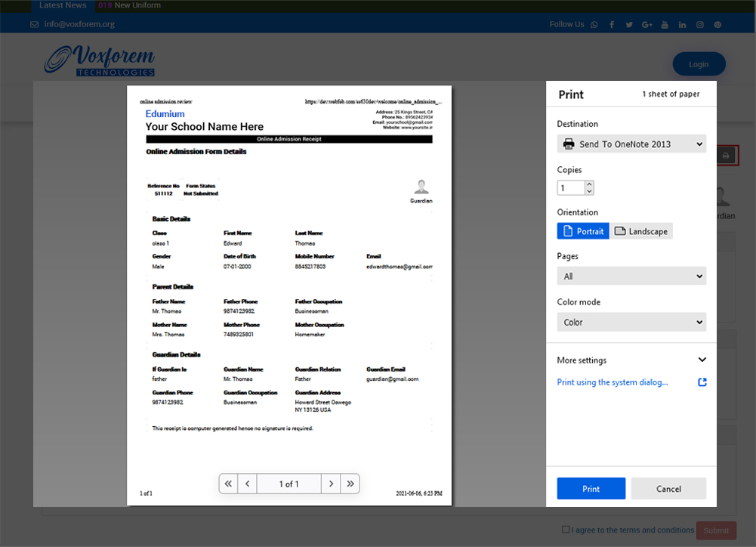Open the Color mode dropdown
The width and height of the screenshot is (756, 547).
631,322
